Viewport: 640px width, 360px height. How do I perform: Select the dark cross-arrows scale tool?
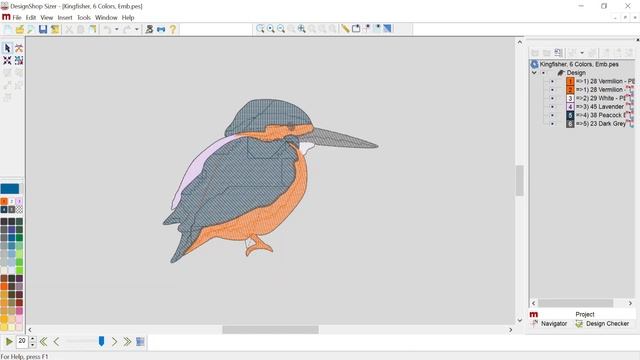(x=7, y=60)
